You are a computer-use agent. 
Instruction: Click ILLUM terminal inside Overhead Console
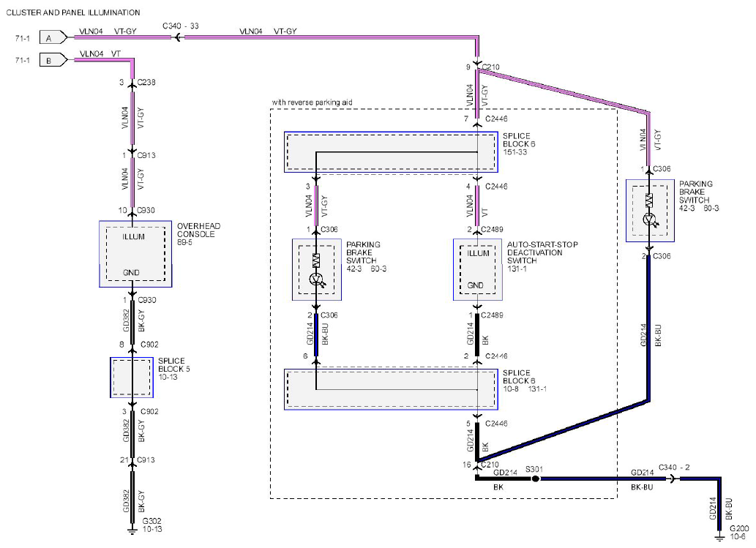[133, 236]
